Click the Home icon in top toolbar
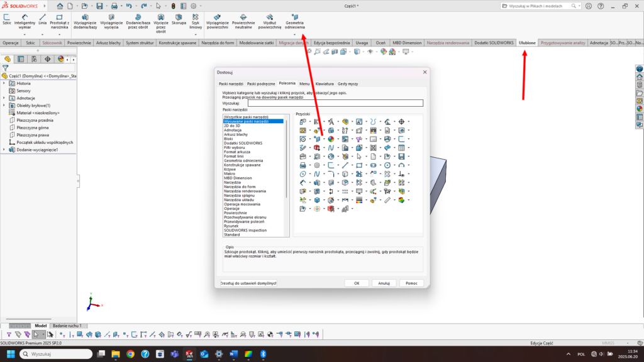Image resolution: width=644 pixels, height=362 pixels. [60, 6]
